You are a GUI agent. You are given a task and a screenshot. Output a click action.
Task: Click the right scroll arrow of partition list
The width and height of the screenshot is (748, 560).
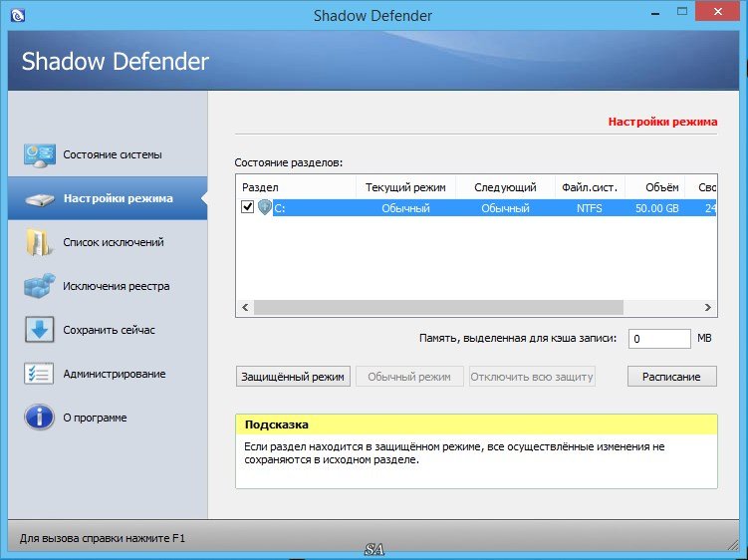(x=708, y=308)
